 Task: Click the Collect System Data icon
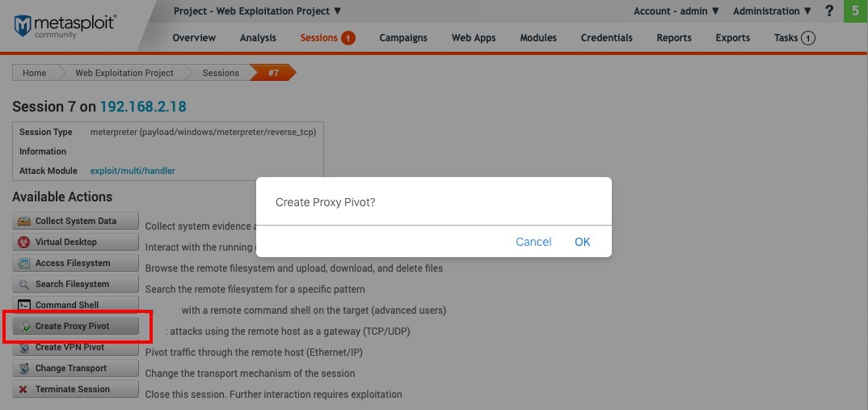24,221
